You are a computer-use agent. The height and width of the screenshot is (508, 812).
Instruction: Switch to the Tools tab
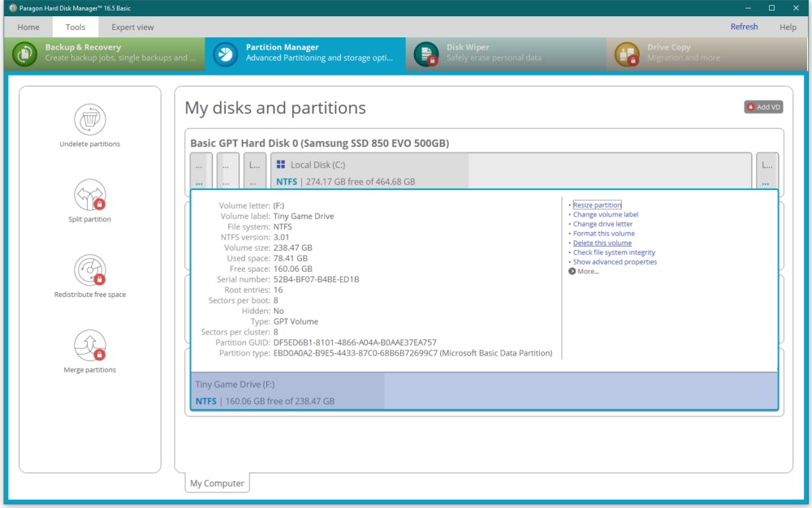[x=75, y=27]
